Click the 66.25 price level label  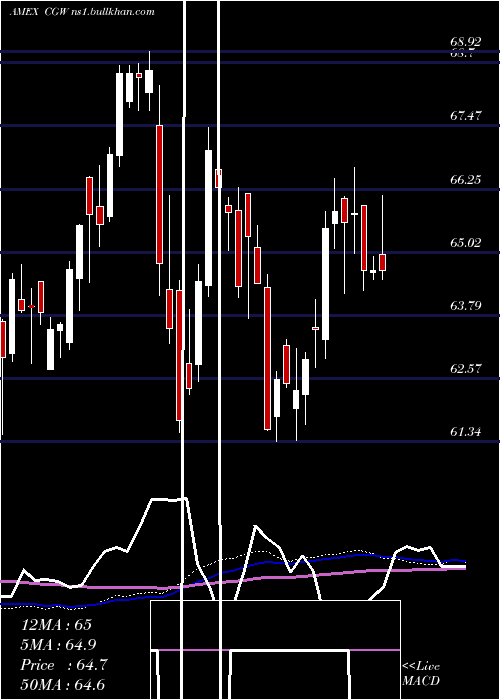[466, 179]
